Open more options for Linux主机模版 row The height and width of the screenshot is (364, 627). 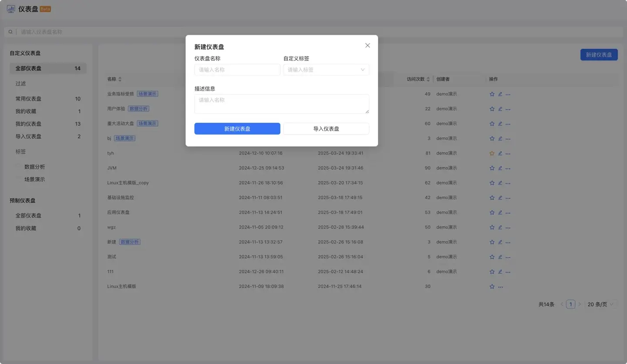tap(500, 287)
